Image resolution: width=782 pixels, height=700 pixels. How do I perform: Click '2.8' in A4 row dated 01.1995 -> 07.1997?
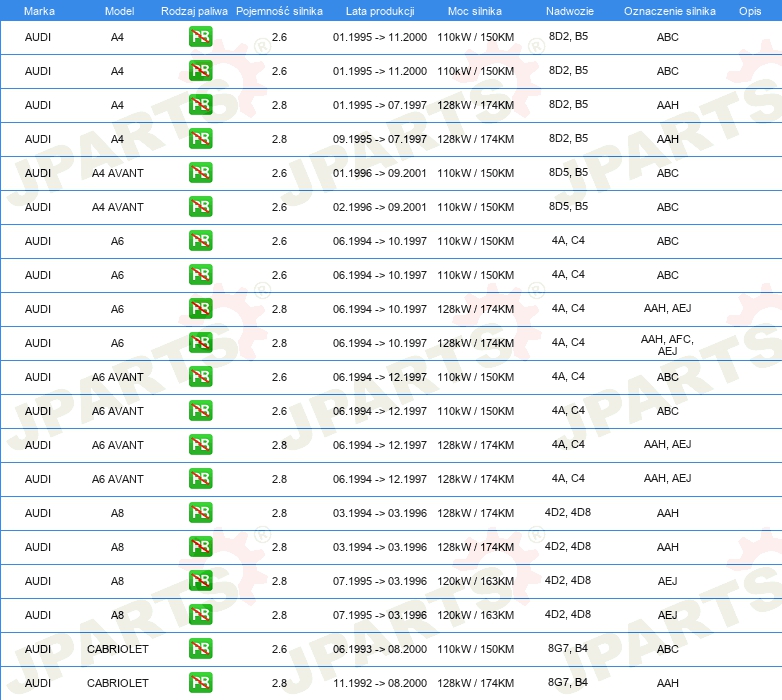tap(279, 105)
